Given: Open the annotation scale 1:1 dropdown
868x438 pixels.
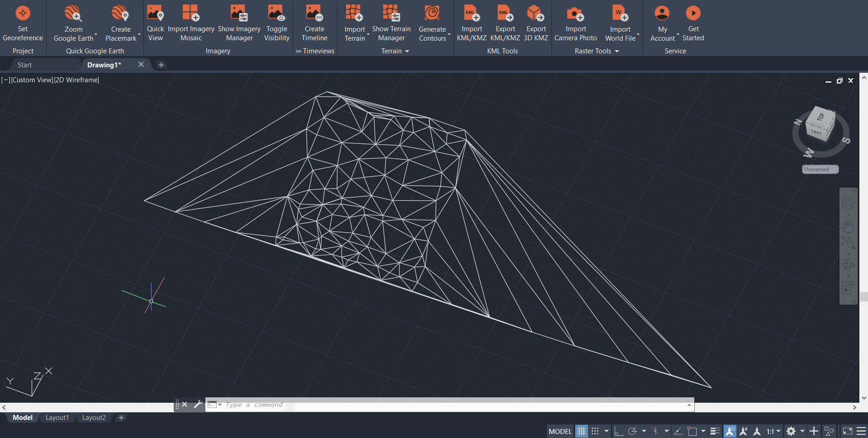Looking at the screenshot, I should [x=774, y=431].
